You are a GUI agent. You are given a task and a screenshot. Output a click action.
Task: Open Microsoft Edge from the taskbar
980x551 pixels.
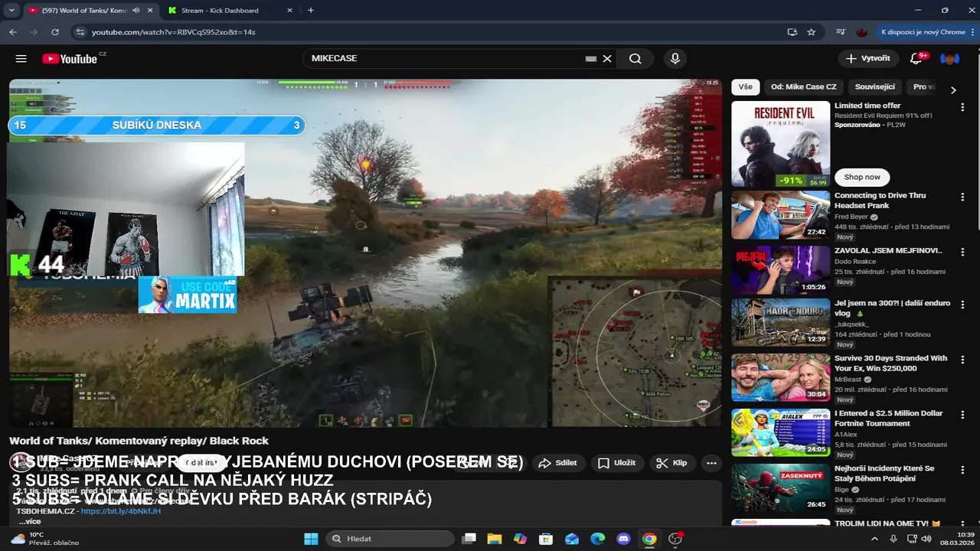[x=597, y=539]
